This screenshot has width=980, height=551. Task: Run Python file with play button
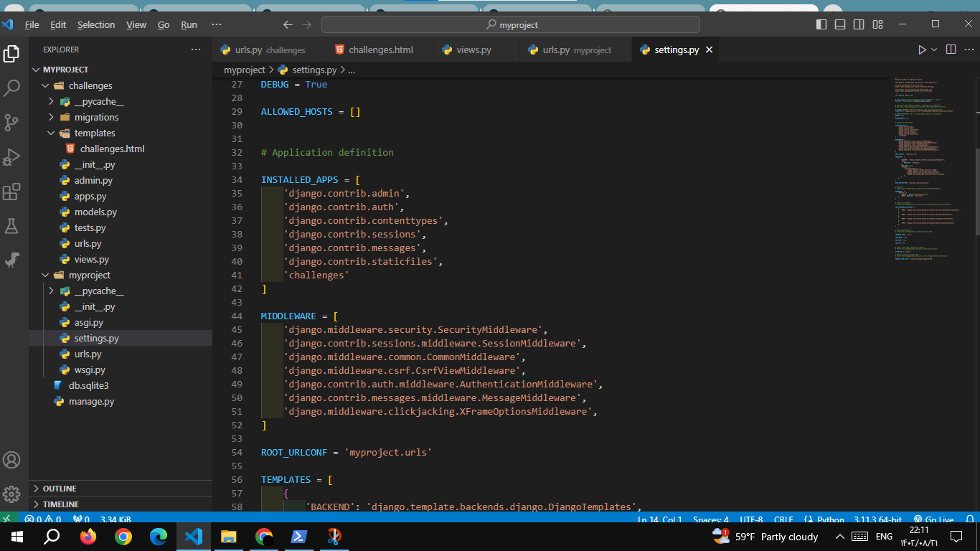point(922,50)
